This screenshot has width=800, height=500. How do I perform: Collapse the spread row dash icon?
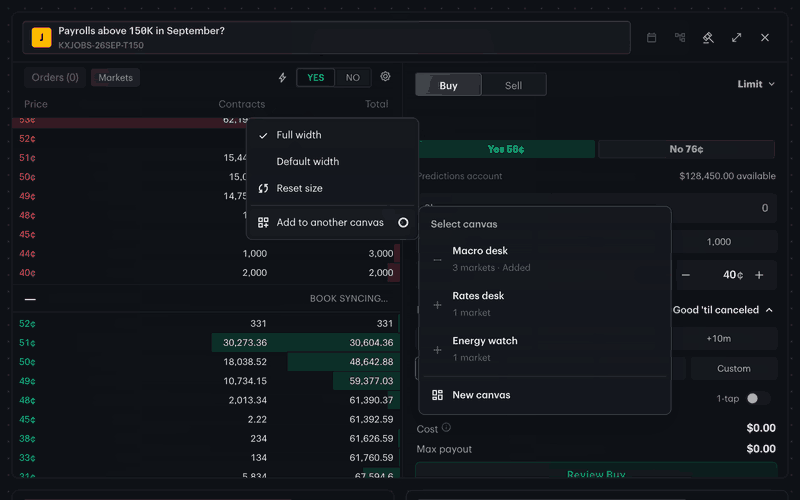click(30, 299)
